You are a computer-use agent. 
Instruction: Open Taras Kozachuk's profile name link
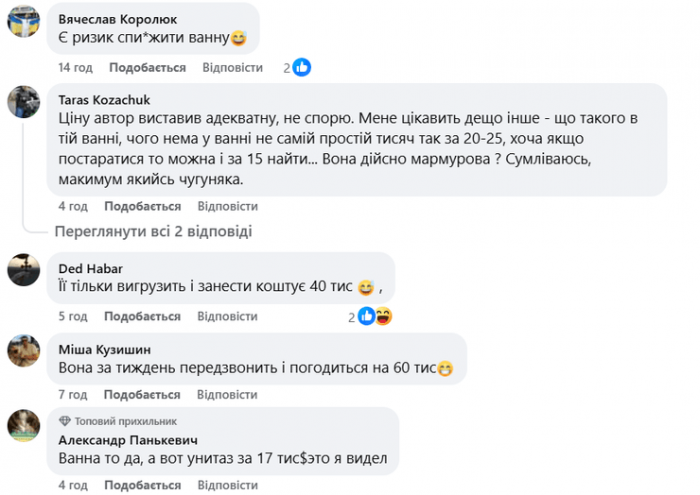[105, 99]
